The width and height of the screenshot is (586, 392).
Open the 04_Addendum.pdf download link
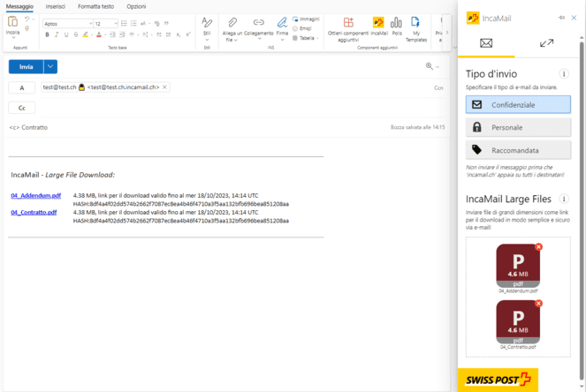point(35,196)
